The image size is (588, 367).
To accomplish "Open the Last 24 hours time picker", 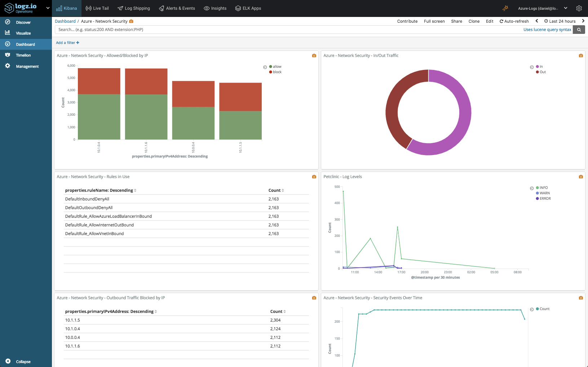I will pyautogui.click(x=560, y=21).
